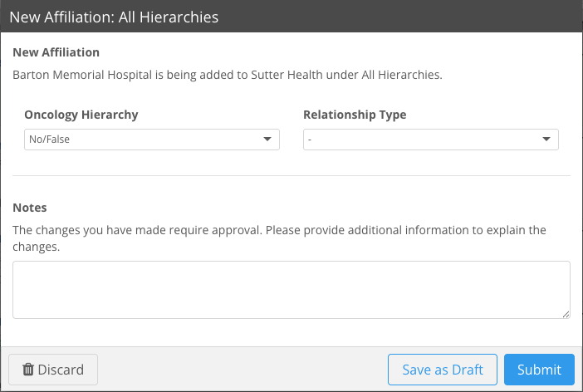Screen dimensions: 583x392
Task: Click the Relationship Type dropdown arrow
Action: (546, 139)
